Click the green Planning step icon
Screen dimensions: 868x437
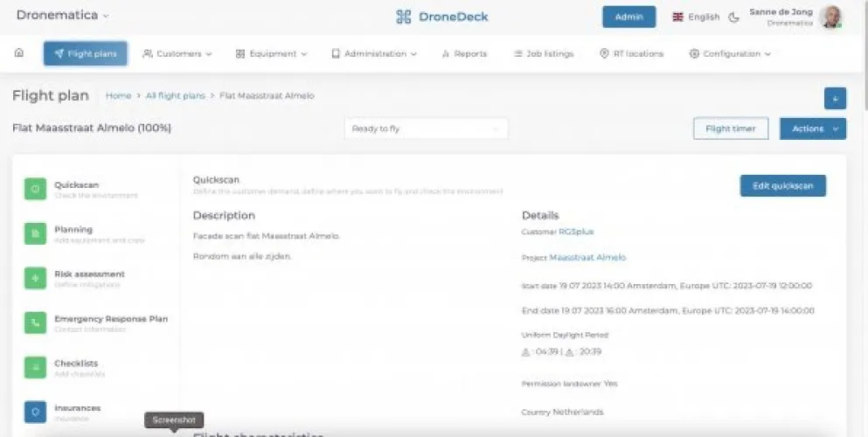[x=36, y=233]
